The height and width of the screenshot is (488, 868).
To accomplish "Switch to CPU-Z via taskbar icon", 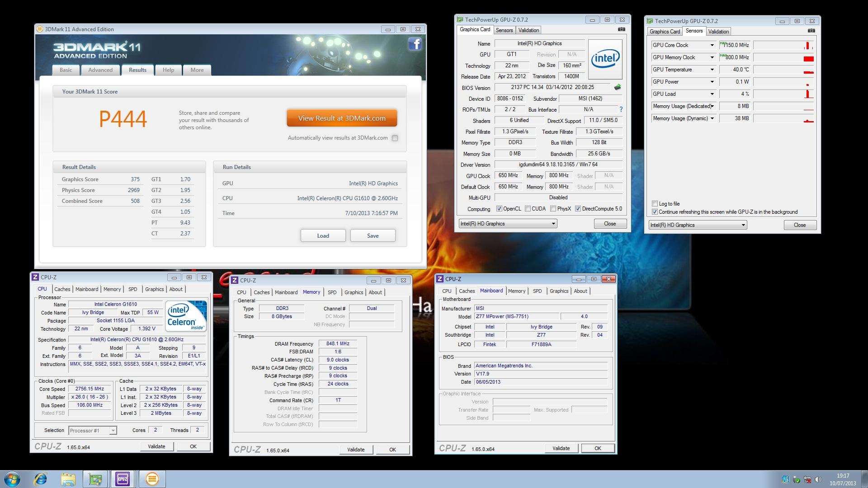I will pos(123,479).
